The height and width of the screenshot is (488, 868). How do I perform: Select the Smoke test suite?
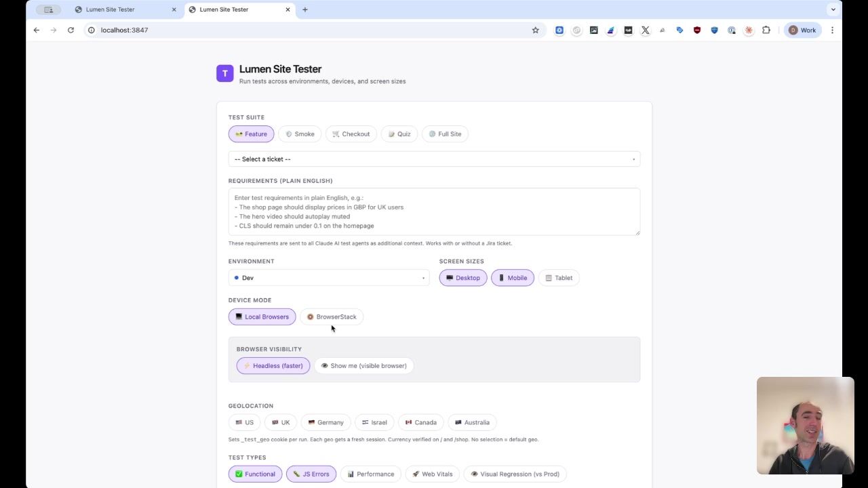(x=300, y=134)
